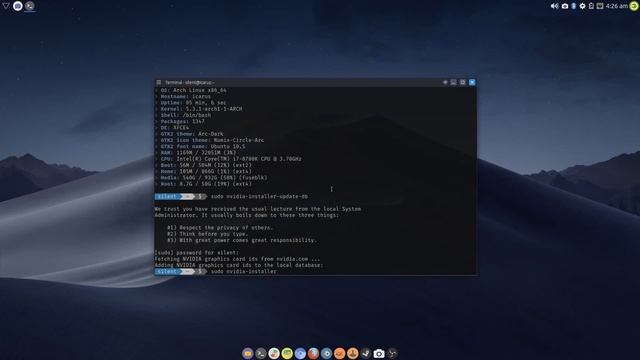Open the dark fan-shaped dock icon

[x=392, y=353]
